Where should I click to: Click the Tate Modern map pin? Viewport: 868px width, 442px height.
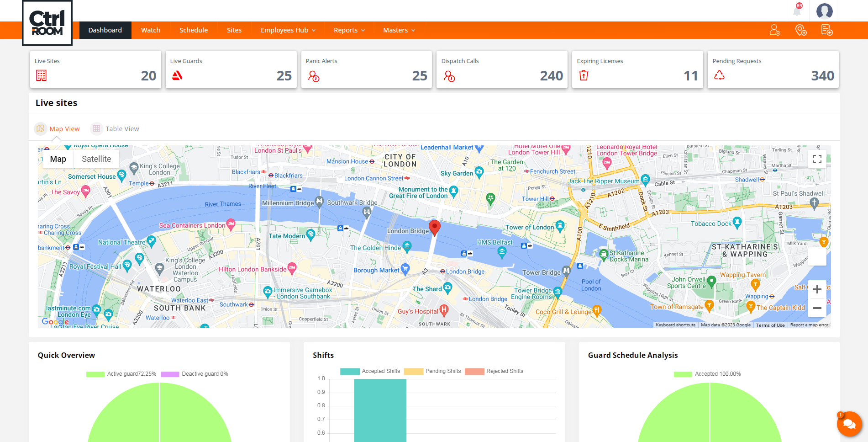[x=310, y=235]
